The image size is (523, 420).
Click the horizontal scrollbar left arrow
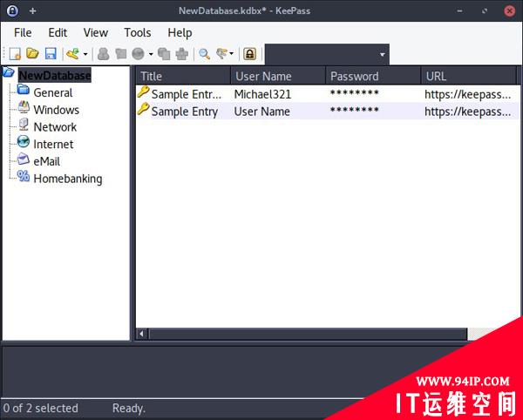[142, 334]
